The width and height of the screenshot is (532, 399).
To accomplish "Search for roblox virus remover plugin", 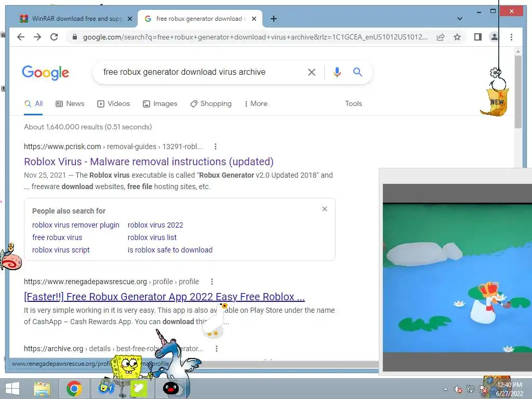I will (76, 225).
